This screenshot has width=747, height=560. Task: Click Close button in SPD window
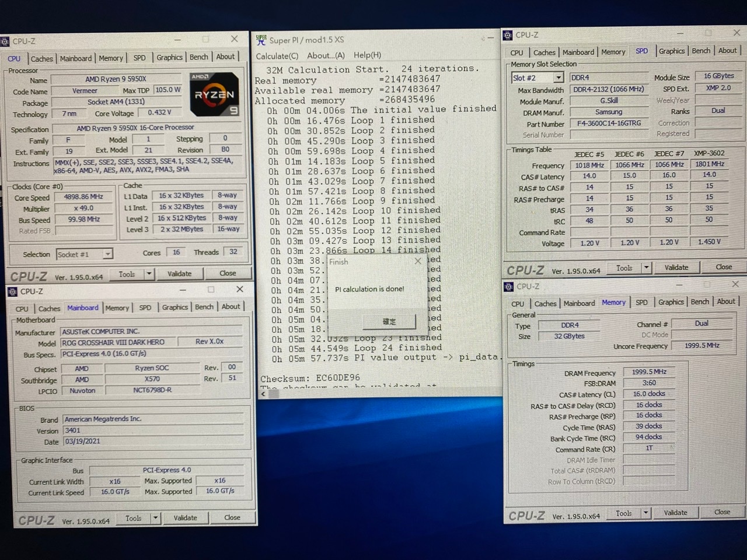724,267
